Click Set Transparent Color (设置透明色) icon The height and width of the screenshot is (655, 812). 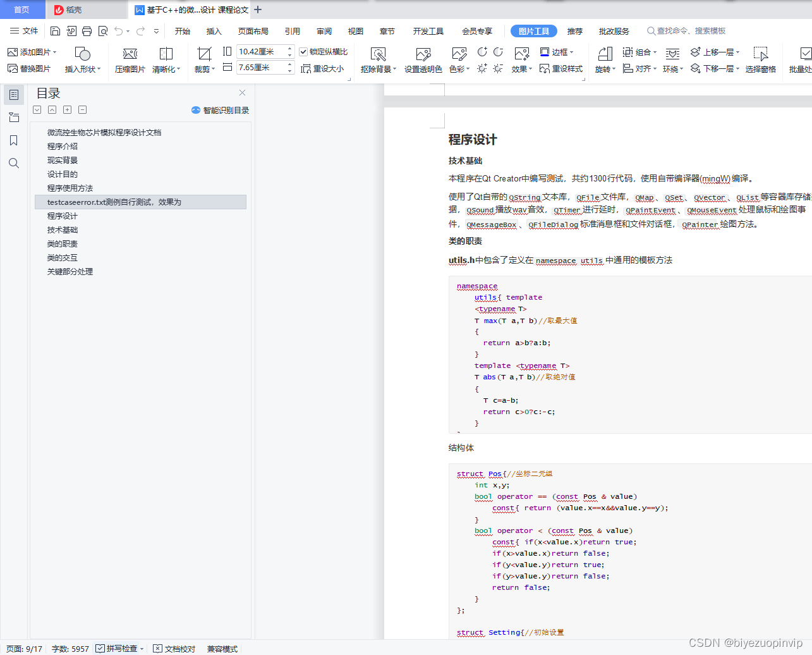(x=423, y=54)
